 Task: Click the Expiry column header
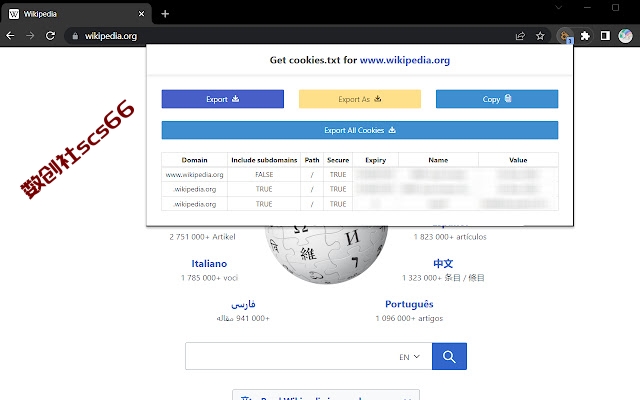coord(376,160)
